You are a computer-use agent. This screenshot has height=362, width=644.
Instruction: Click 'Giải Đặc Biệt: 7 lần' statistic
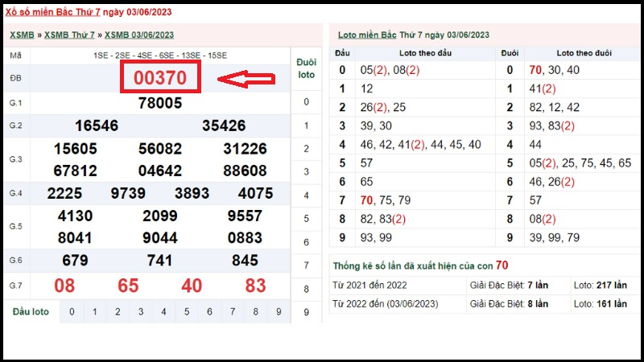509,286
